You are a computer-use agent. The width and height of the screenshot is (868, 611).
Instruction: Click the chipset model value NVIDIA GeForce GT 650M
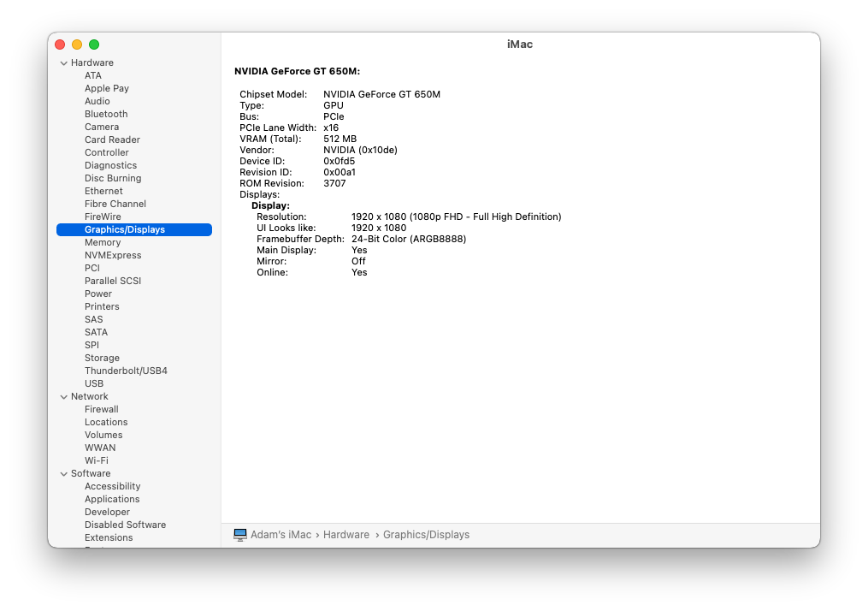tap(382, 95)
